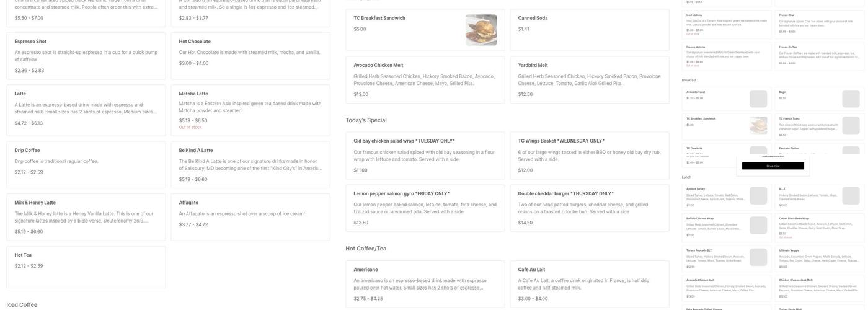Choose the Yardbird Melt sandwich
This screenshot has width=868, height=310.
(589, 79)
